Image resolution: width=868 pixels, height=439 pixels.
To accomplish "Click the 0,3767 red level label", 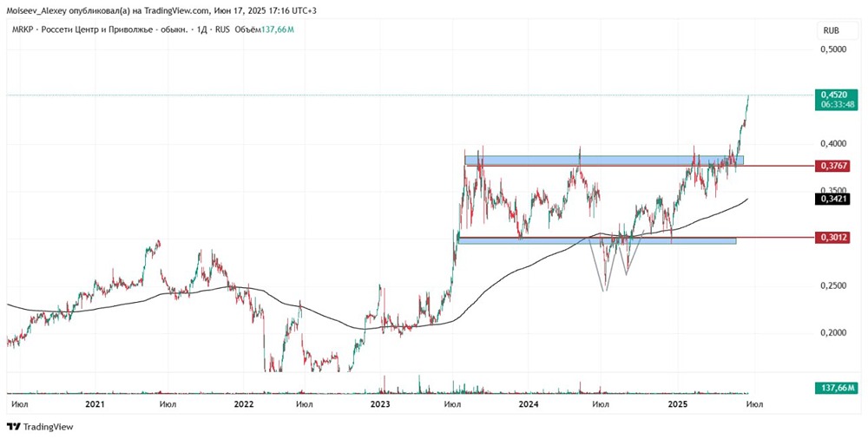I will [x=832, y=166].
